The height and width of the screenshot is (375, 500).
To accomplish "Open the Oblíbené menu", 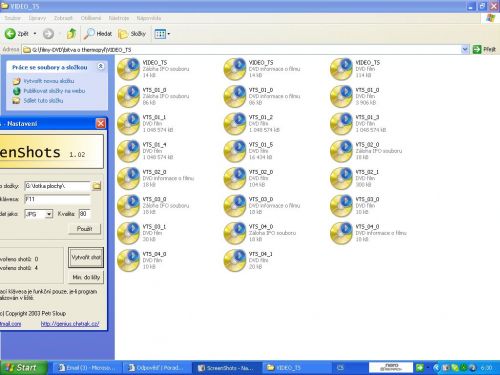I will pos(91,18).
